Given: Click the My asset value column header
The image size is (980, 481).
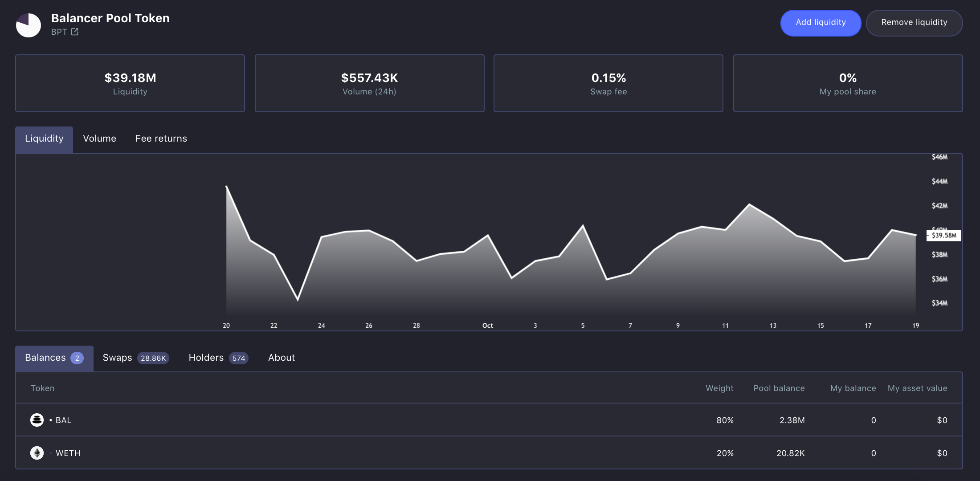Looking at the screenshot, I should pyautogui.click(x=917, y=388).
